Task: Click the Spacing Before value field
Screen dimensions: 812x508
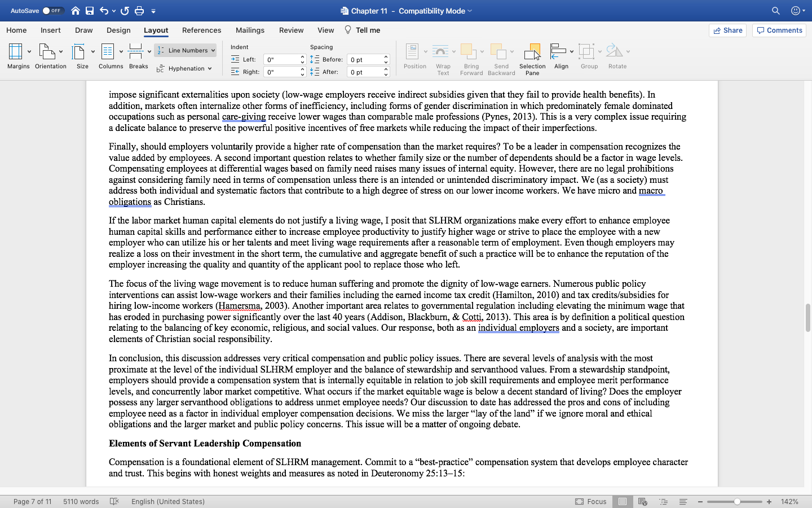Action: point(365,59)
